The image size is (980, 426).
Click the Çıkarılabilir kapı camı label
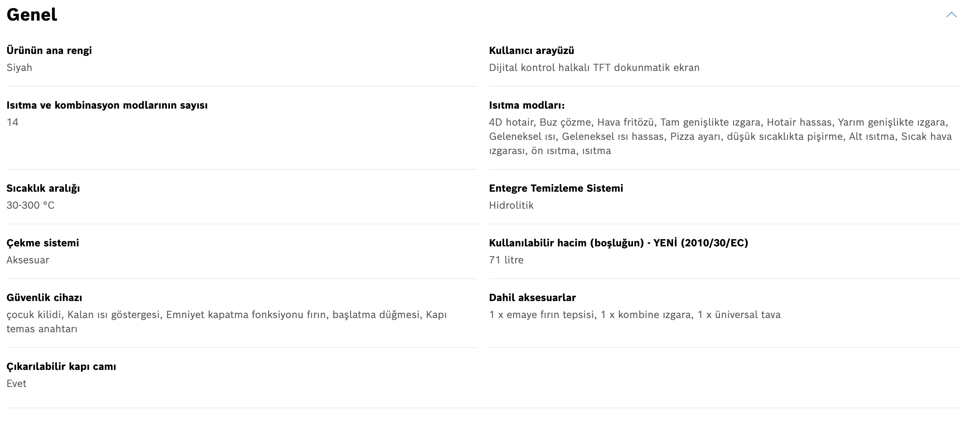[x=61, y=367]
